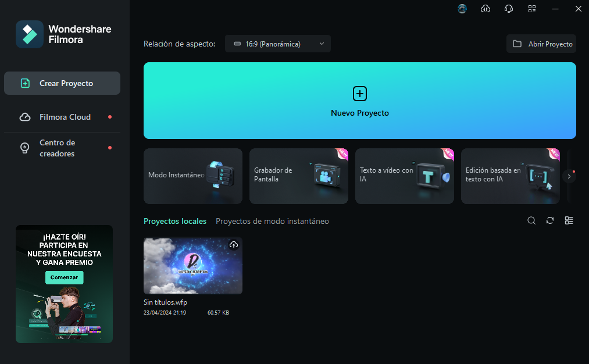
Task: Click the Filmora Cloud sidebar icon
Action: pos(25,117)
